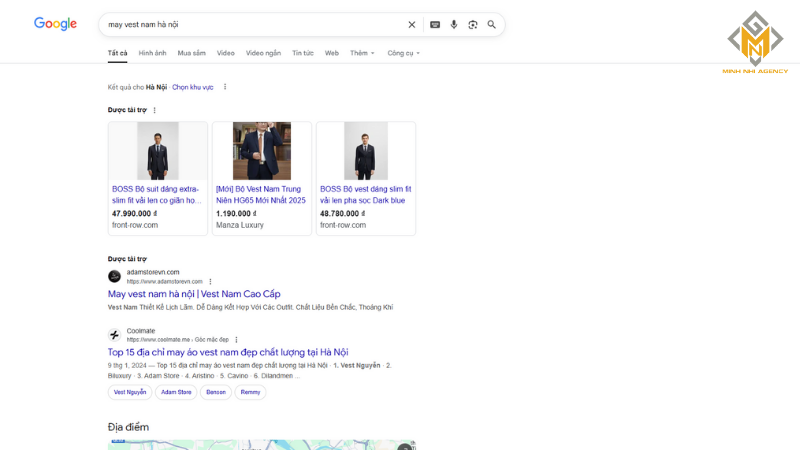Select the 'Tất cả' tab

[117, 53]
